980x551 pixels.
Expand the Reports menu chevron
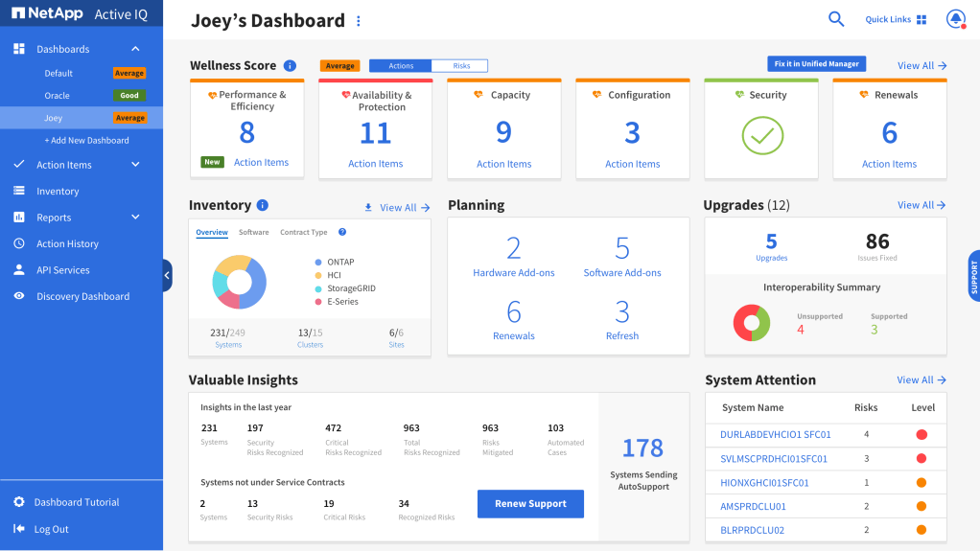click(135, 218)
